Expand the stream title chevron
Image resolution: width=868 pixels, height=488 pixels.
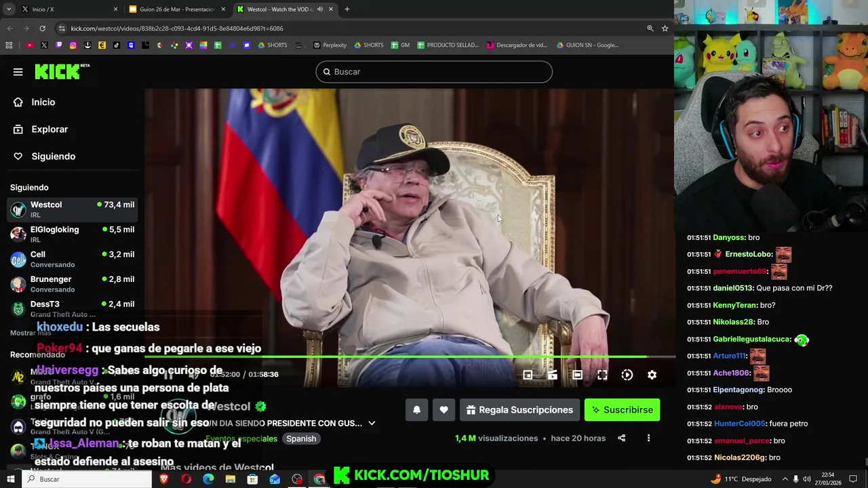coord(372,424)
